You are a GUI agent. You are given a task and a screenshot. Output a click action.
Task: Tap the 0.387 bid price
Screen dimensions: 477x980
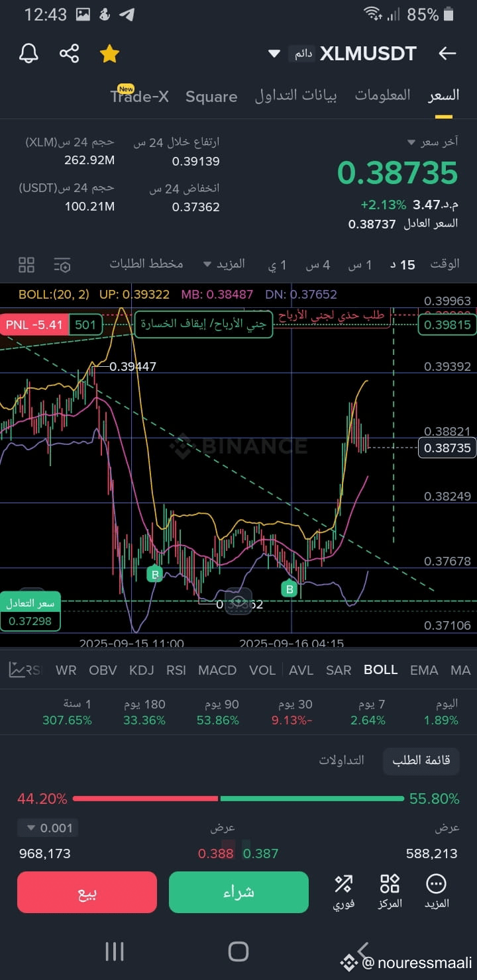260,854
